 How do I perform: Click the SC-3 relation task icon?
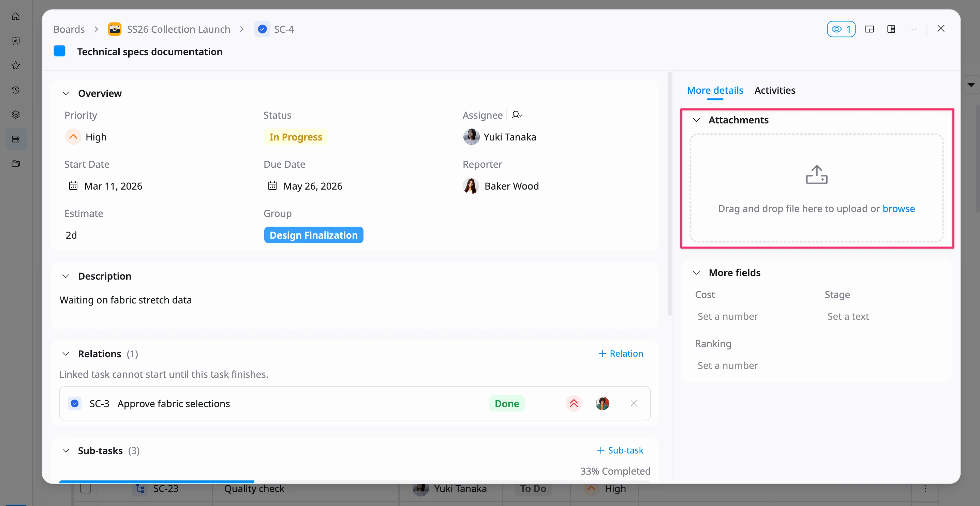[x=75, y=403]
